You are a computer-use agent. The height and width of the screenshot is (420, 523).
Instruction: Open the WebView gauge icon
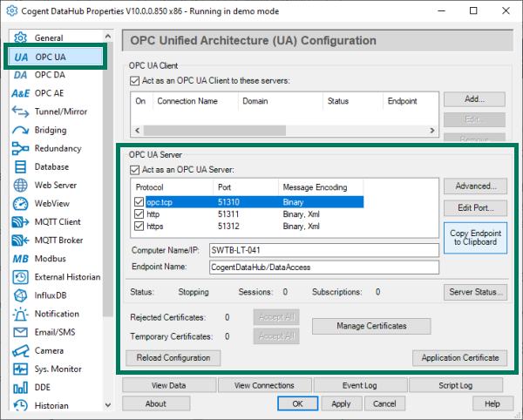click(x=20, y=204)
